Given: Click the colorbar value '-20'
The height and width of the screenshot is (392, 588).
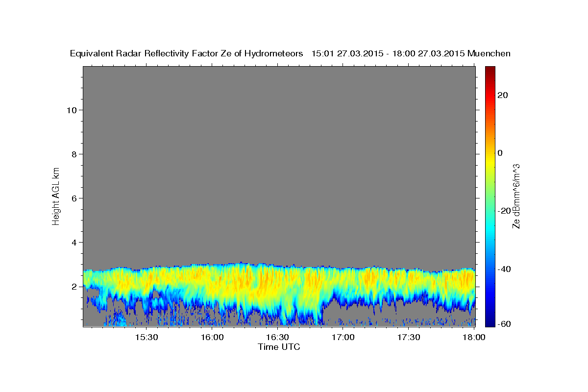Looking at the screenshot, I should 505,211.
